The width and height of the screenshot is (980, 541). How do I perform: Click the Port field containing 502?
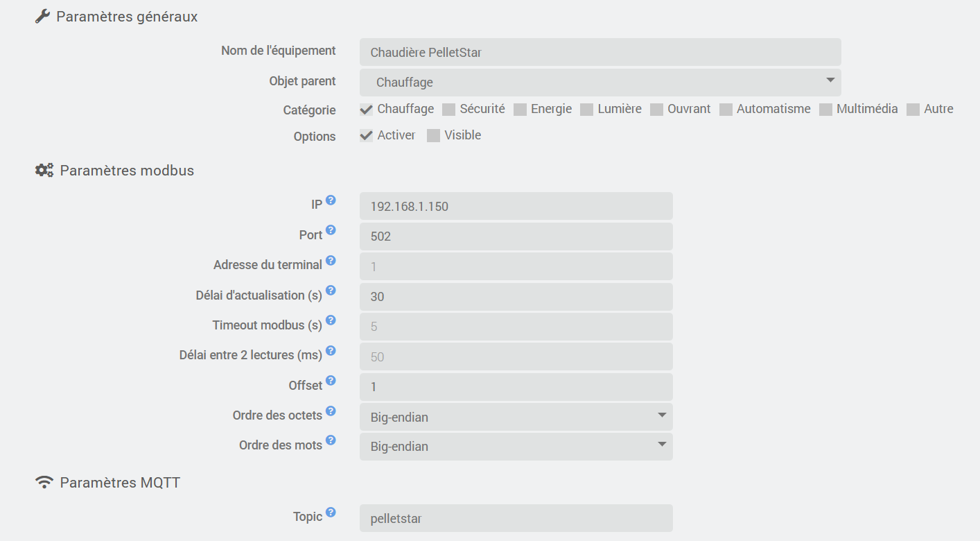(x=516, y=237)
